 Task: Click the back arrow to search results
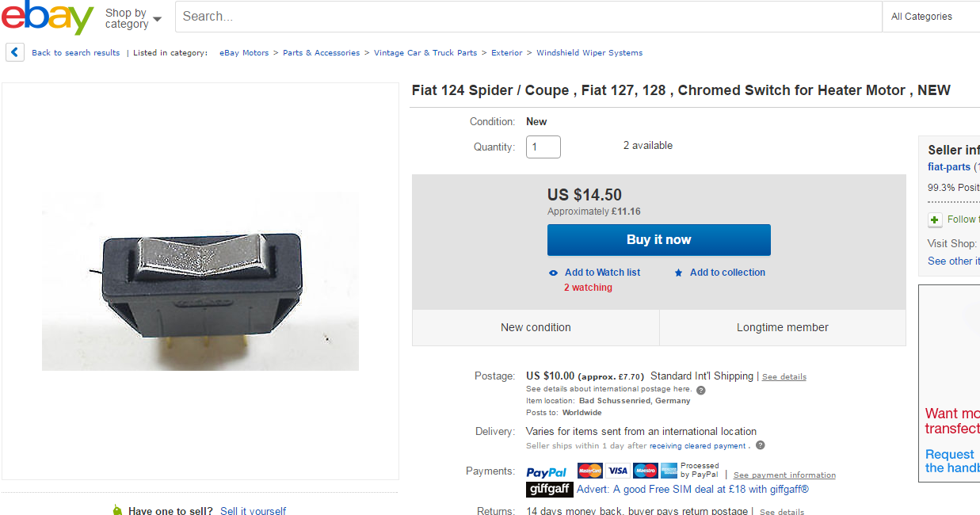[15, 52]
